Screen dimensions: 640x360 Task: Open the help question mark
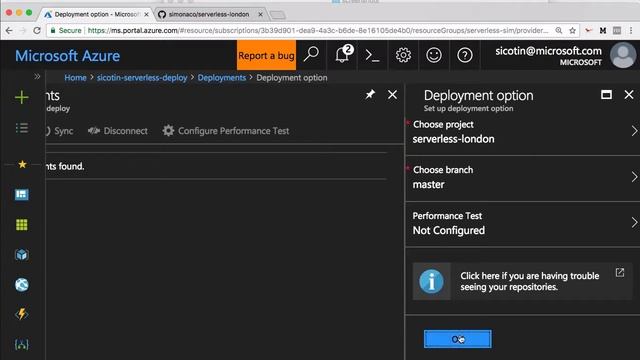tap(464, 55)
